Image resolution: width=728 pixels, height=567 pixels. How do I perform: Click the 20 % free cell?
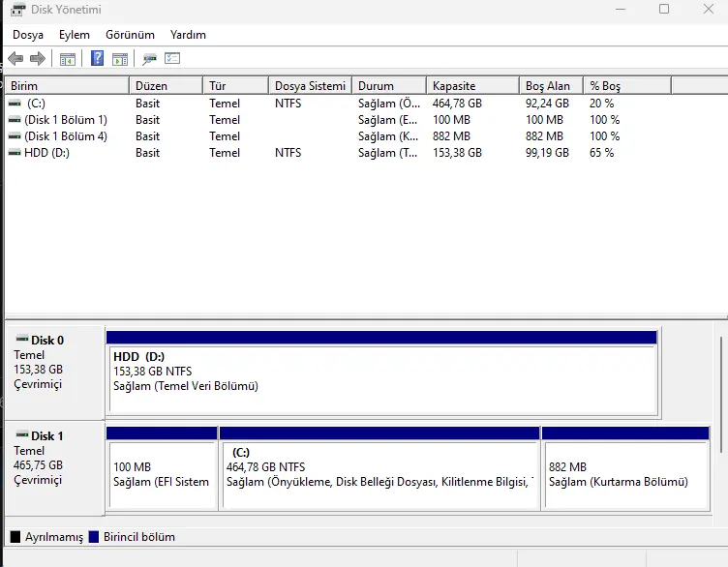pos(602,103)
